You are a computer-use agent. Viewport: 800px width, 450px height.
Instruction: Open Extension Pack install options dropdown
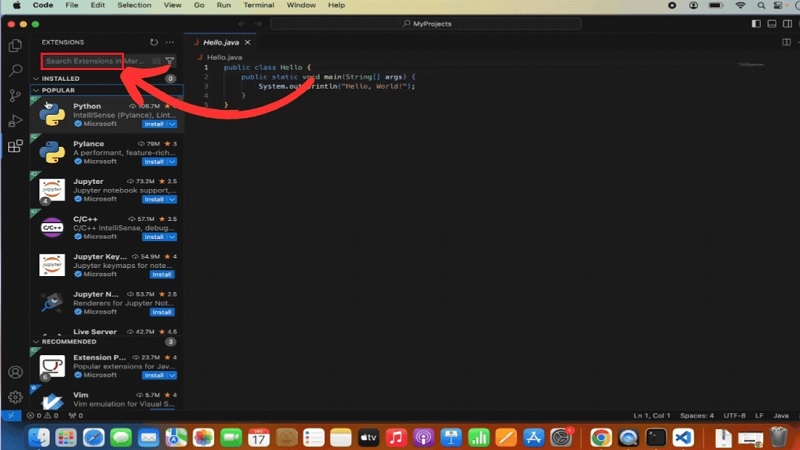click(x=172, y=376)
